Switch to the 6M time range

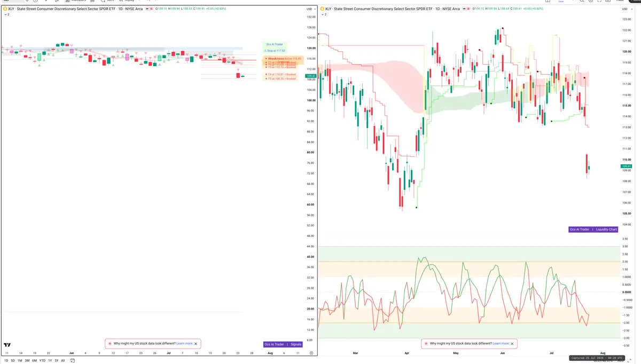[34, 361]
